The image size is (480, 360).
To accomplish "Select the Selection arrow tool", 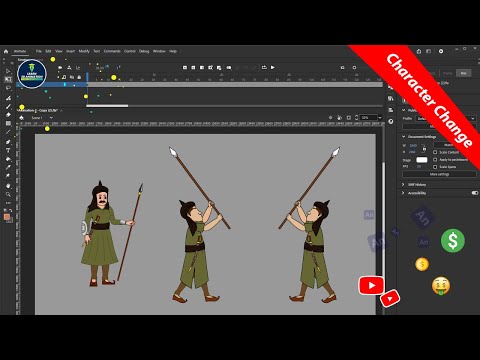I will (8, 71).
